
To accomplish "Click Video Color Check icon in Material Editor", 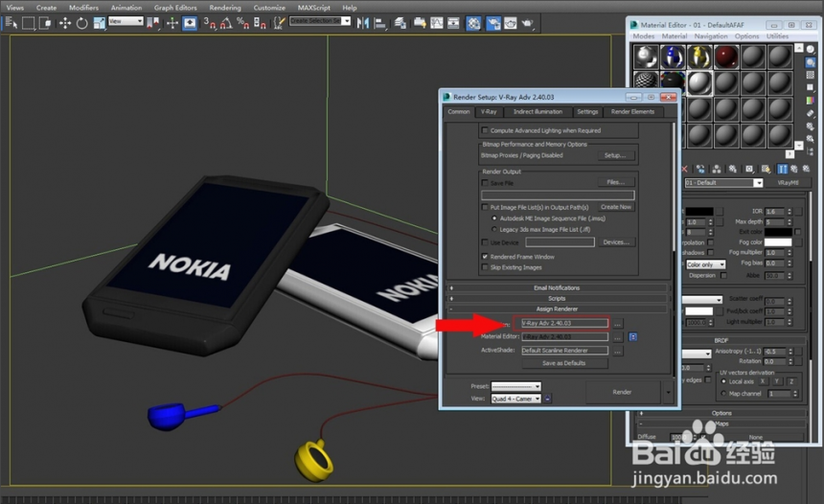I will 811,101.
